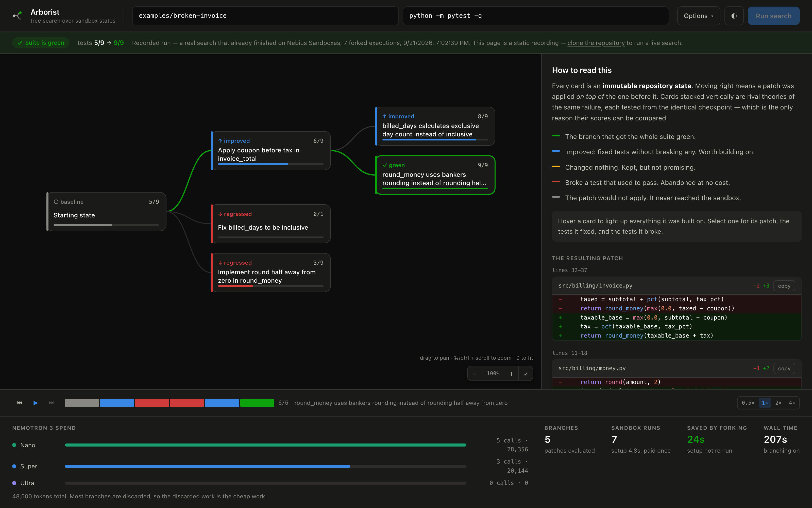
Task: Click the Ultra model legend dot
Action: 14,483
